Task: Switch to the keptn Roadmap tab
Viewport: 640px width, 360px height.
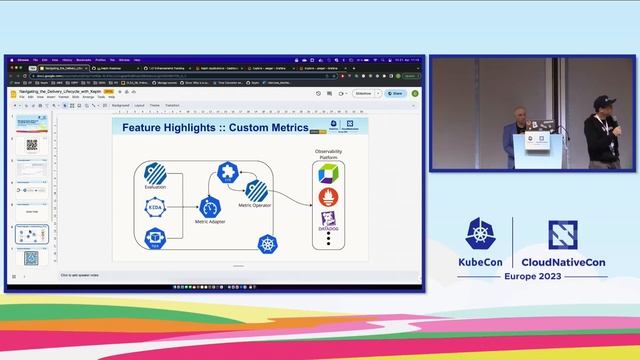Action: 116,68
